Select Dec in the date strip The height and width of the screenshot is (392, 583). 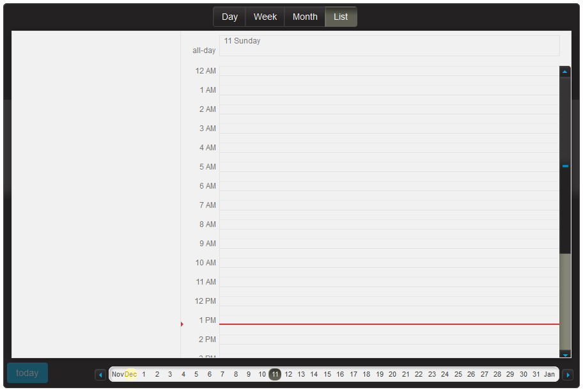pos(130,375)
